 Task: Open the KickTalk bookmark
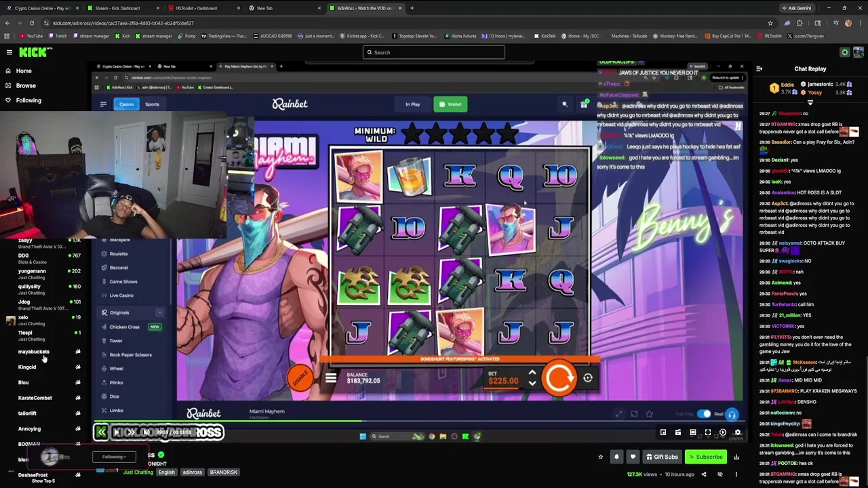[545, 36]
